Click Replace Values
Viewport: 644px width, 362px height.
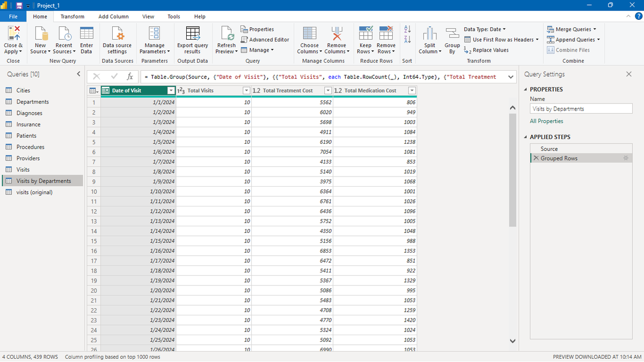[486, 50]
